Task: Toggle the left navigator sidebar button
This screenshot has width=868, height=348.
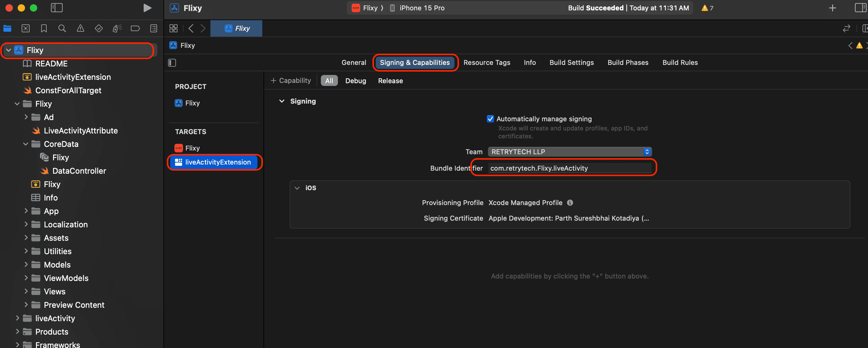Action: point(57,8)
